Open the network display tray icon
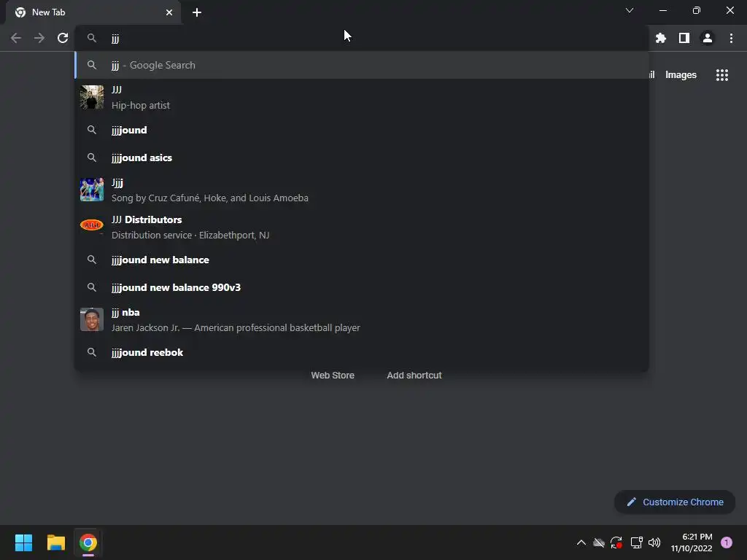Viewport: 747px width, 560px height. [x=636, y=542]
